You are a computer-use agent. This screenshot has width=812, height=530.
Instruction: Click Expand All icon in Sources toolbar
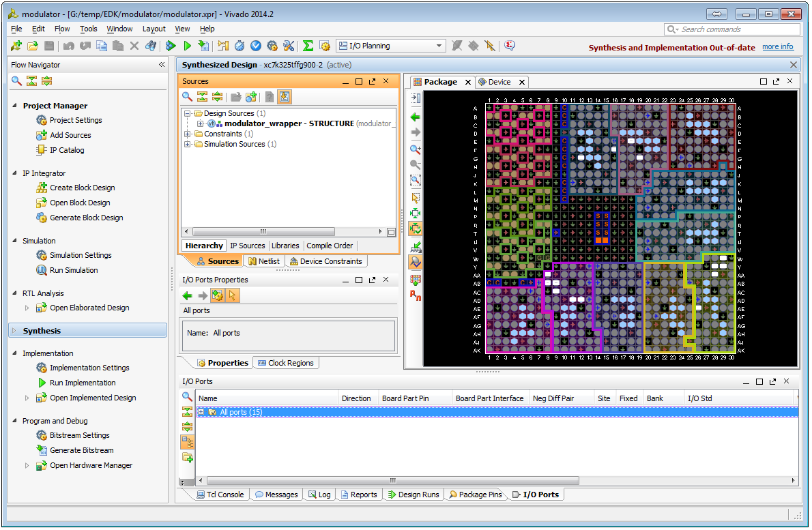tap(217, 97)
